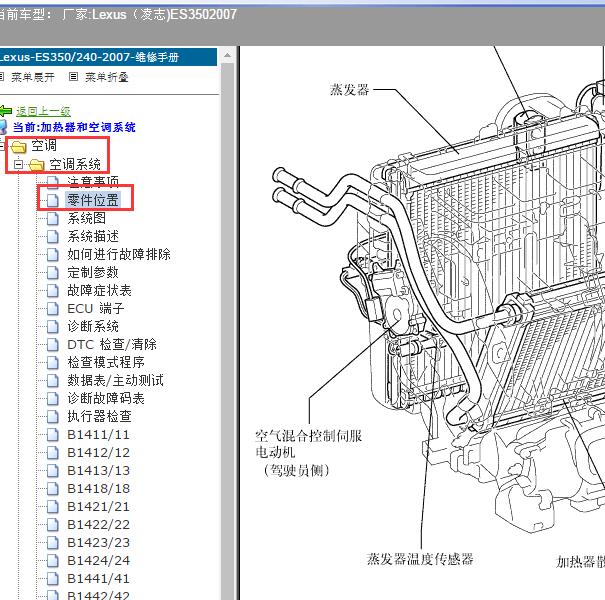Click the 返回上一级 link
605x600 pixels.
43,112
